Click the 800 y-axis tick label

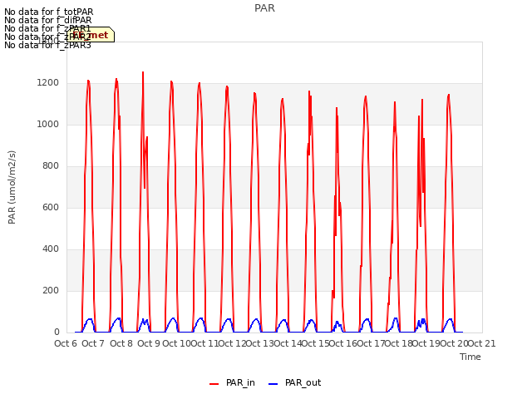pyautogui.click(x=51, y=166)
